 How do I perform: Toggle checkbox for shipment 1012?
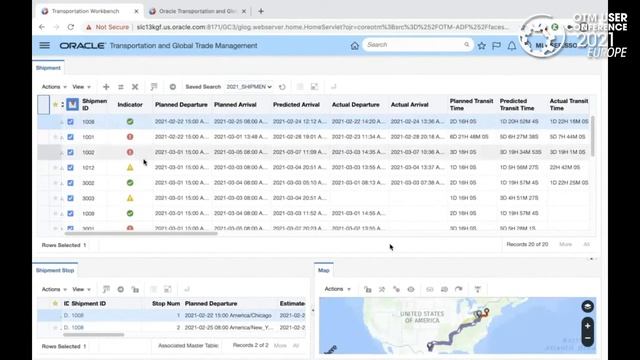tap(71, 167)
